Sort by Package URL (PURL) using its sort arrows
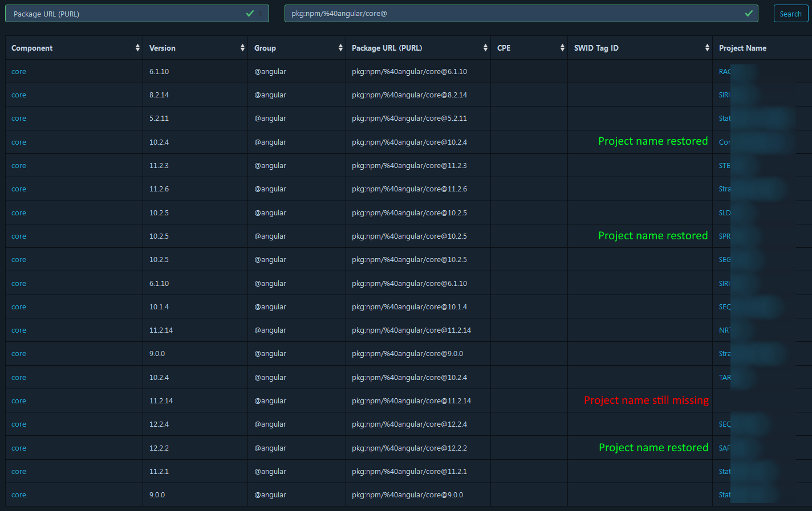 tap(485, 48)
